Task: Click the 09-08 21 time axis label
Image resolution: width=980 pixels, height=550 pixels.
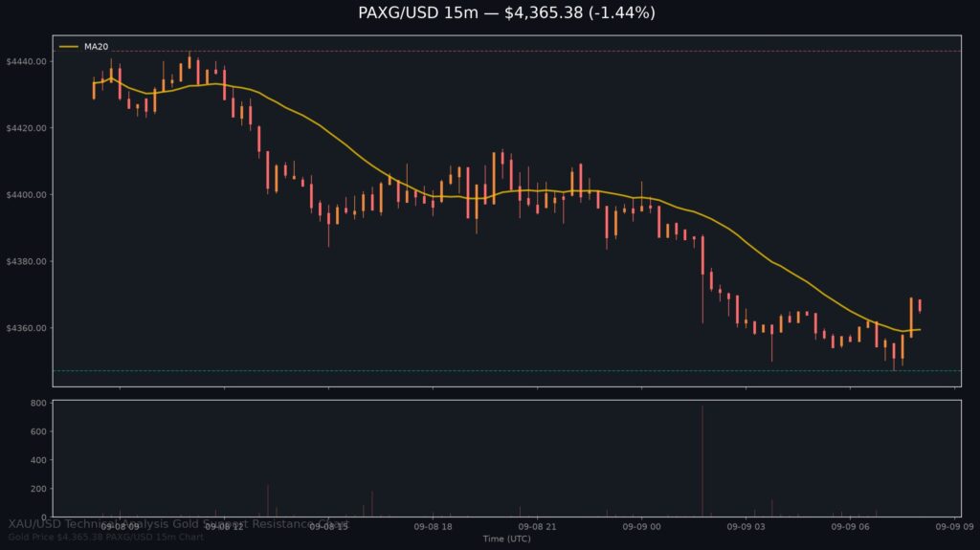Action: (538, 527)
